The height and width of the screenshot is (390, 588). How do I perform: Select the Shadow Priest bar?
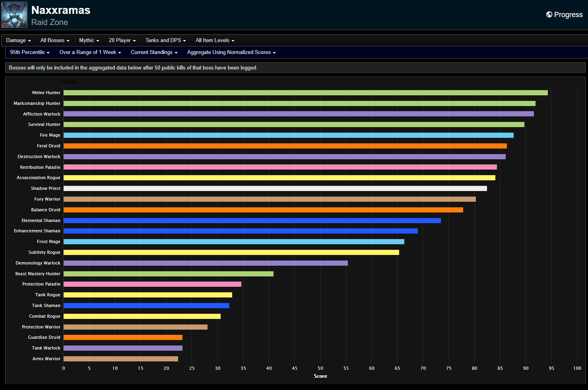pyautogui.click(x=274, y=188)
